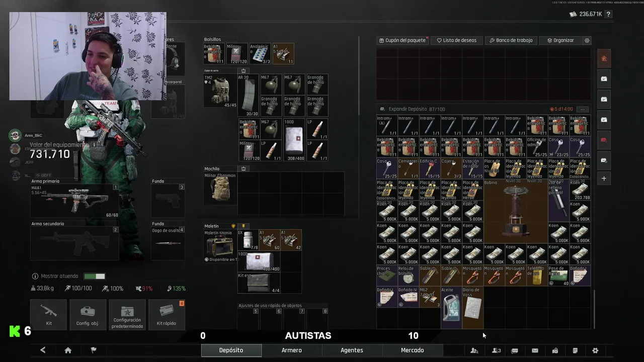Click the Mostrar atuendo info icon
Screen dimensions: 644x362
35,276
